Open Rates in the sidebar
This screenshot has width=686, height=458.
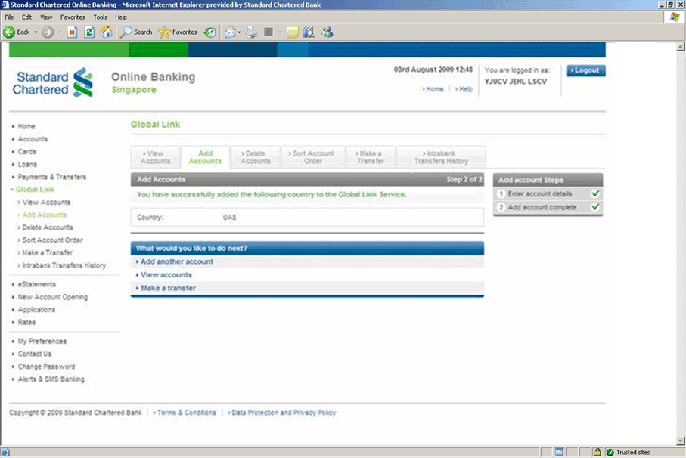point(27,322)
